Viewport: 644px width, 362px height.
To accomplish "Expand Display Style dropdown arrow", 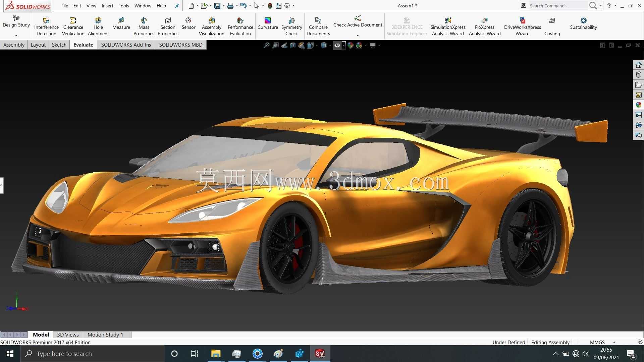I will 330,46.
